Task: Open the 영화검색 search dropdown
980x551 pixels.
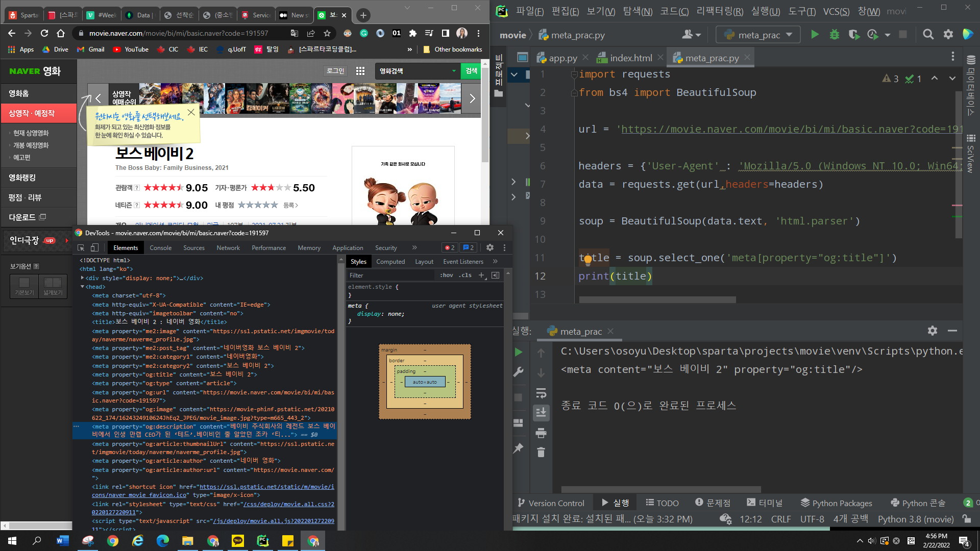Action: (x=454, y=71)
